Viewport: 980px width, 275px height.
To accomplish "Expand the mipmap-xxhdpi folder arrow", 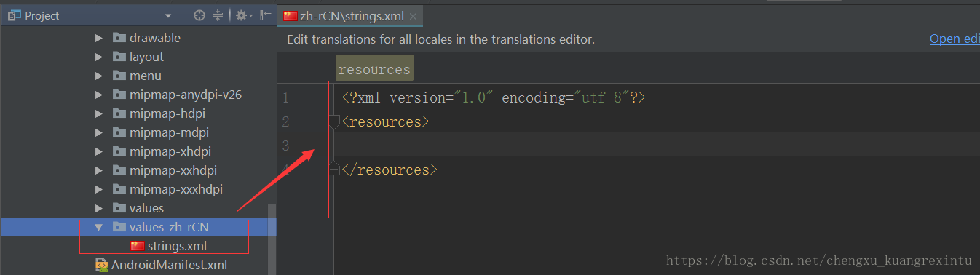I will tap(99, 170).
